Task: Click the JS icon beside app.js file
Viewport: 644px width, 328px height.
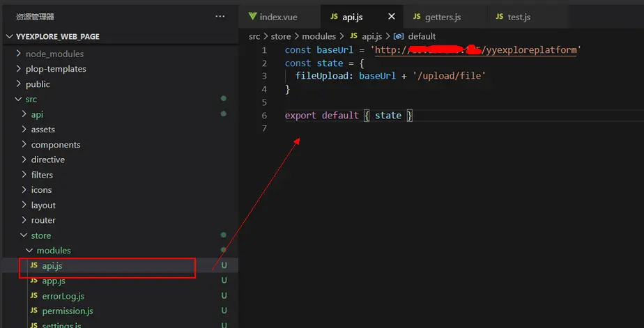Action: pyautogui.click(x=34, y=281)
